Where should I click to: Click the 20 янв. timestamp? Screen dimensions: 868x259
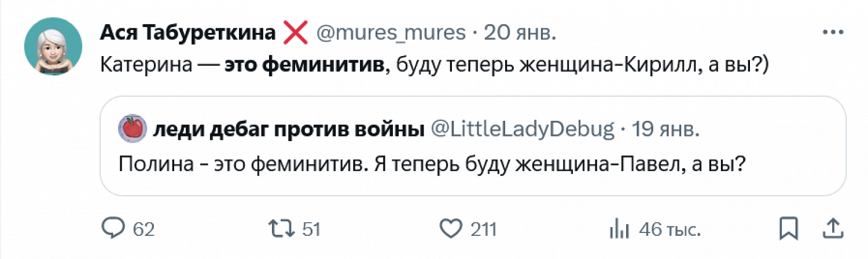519,34
